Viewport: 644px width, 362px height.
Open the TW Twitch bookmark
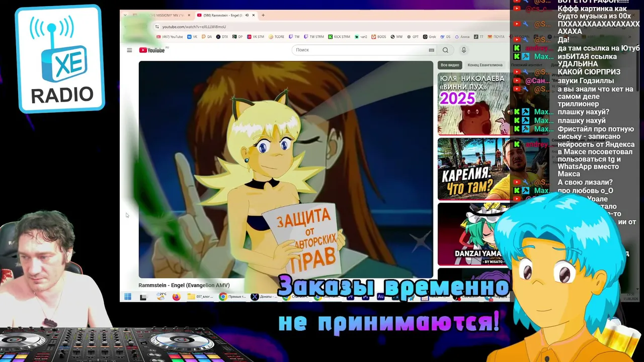tap(294, 37)
